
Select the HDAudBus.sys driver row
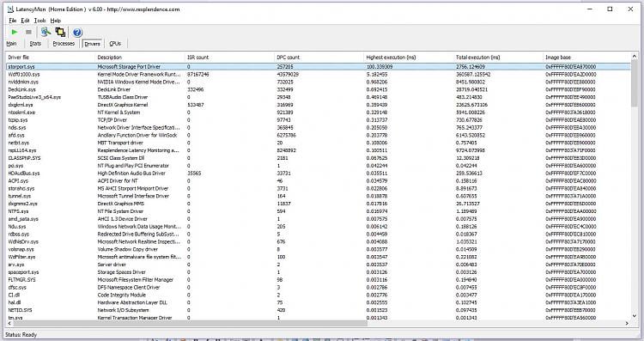(319, 173)
